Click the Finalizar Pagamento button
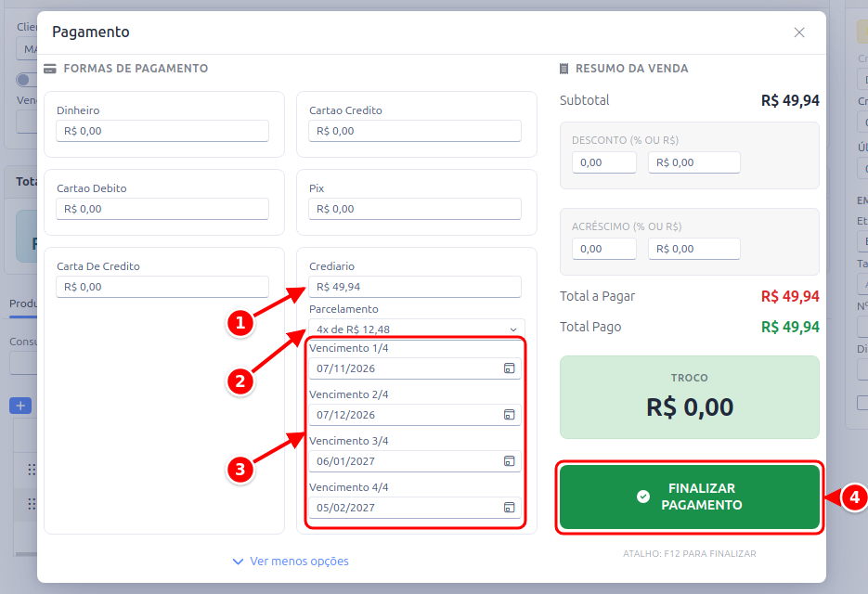This screenshot has width=868, height=594. pyautogui.click(x=689, y=497)
